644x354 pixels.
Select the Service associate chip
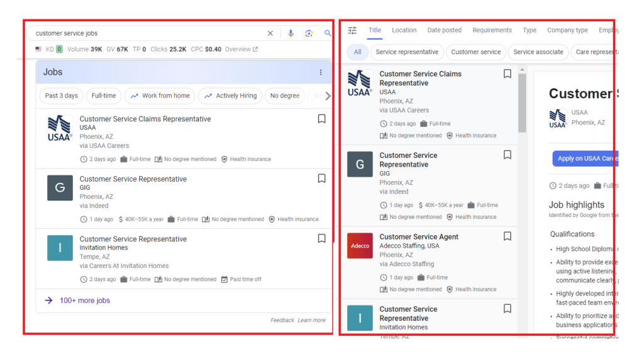pos(538,52)
